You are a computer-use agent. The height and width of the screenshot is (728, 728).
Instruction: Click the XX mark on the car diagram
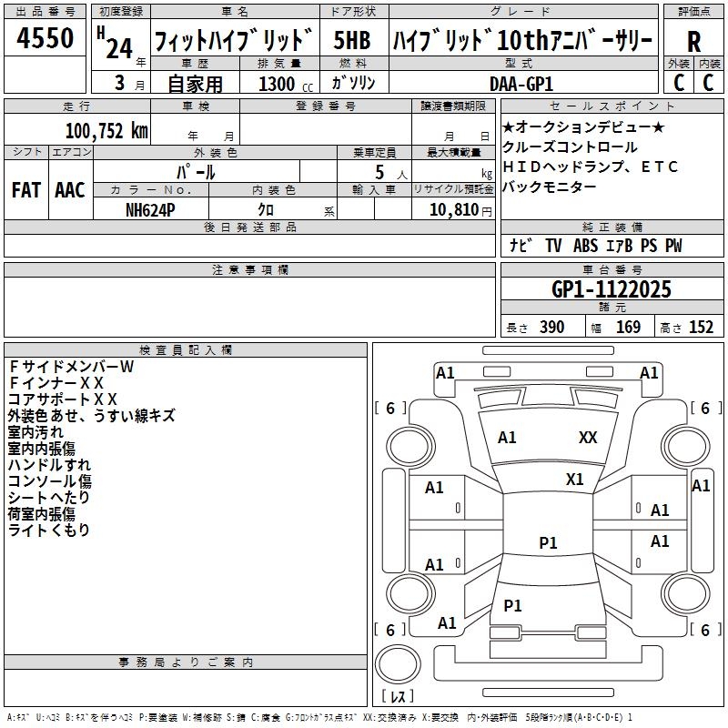point(588,438)
